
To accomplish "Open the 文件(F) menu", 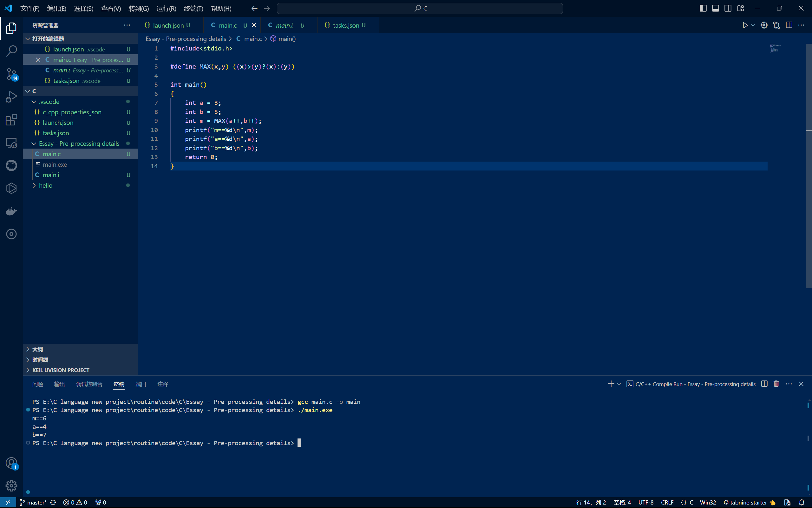I will 30,8.
